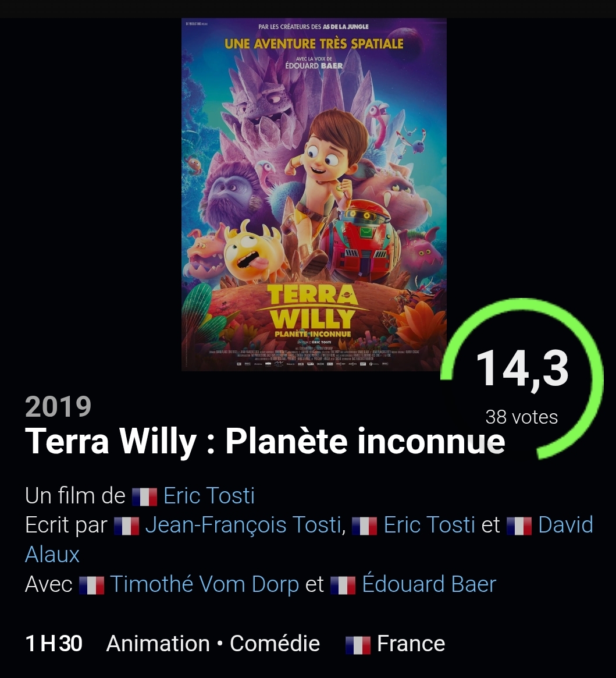The width and height of the screenshot is (616, 678).
Task: Click the flag icon before Jean-François Tosti
Action: point(127,526)
